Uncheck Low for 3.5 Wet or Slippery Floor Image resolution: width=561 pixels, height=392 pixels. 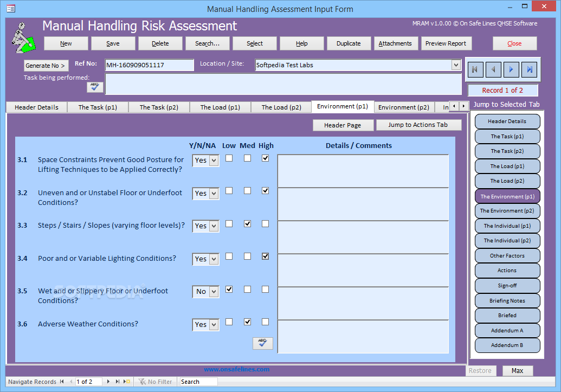click(x=229, y=290)
